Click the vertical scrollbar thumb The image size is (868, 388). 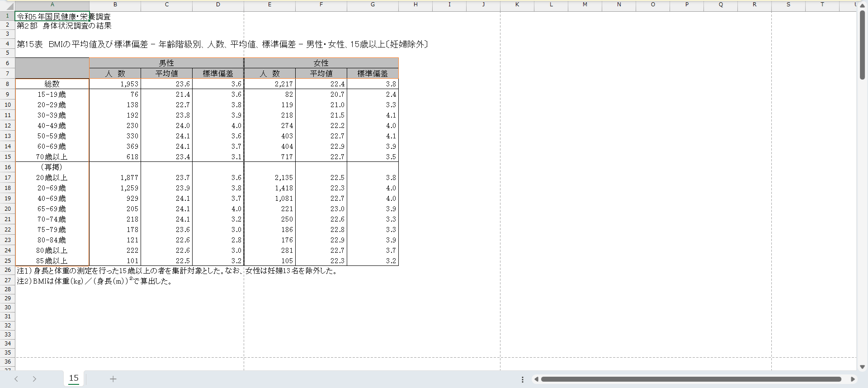point(862,45)
